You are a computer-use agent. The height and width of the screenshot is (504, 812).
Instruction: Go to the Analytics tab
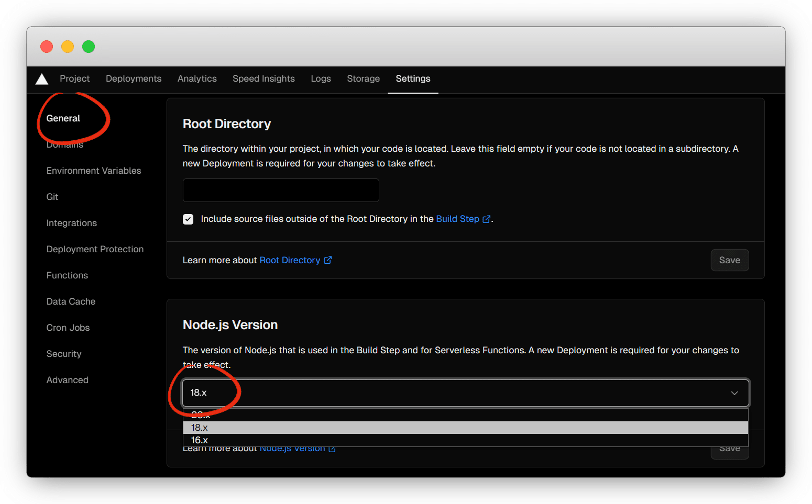pyautogui.click(x=197, y=79)
